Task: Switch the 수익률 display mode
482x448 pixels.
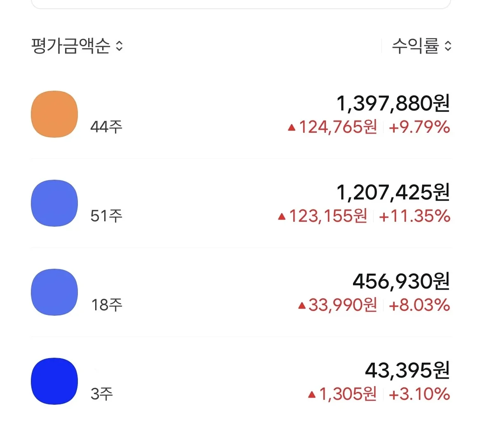Action: [x=415, y=46]
